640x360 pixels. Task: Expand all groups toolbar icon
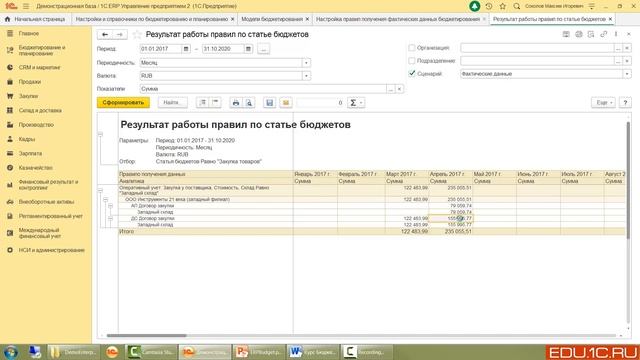click(203, 102)
